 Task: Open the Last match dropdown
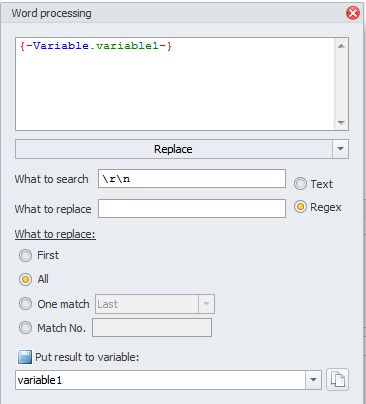point(206,304)
